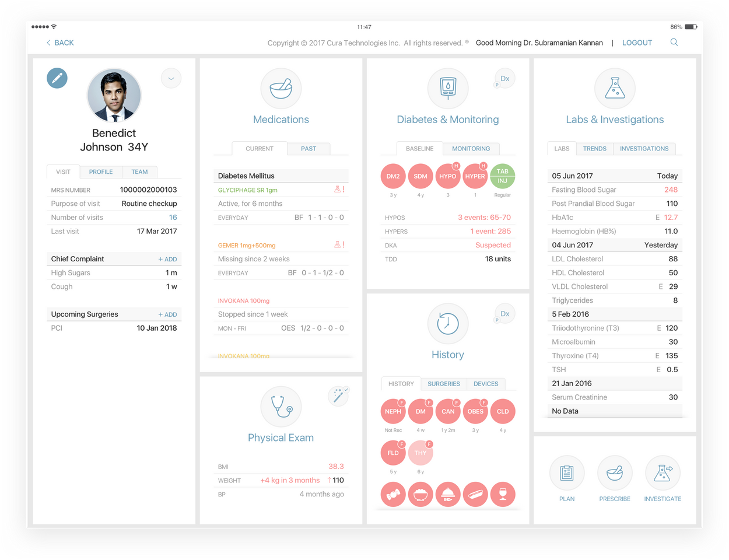Click the magic wand icon in Physical Exam
Image resolution: width=729 pixels, height=560 pixels.
338,397
